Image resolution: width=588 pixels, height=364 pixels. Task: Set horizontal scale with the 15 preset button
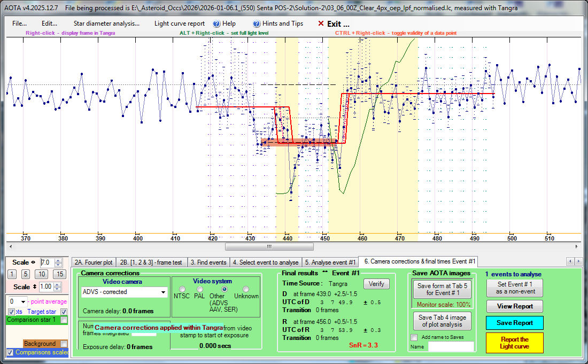click(60, 274)
